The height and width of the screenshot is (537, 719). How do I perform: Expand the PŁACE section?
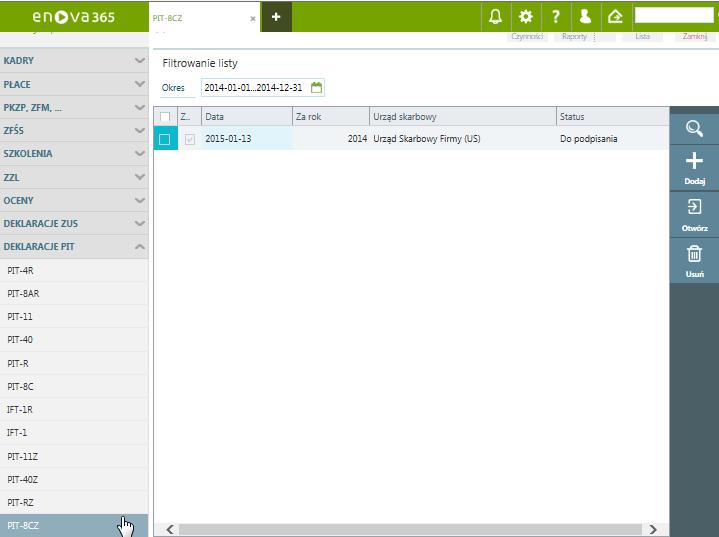(74, 84)
